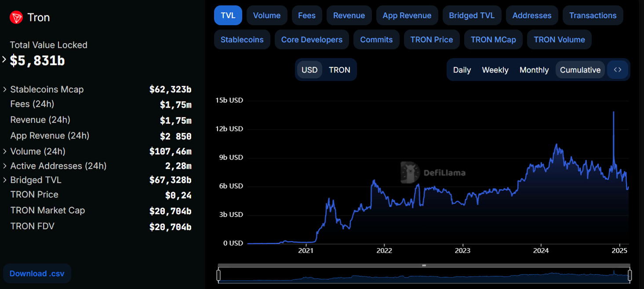644x289 pixels.
Task: Click the range slider top grip bar
Action: [424, 265]
